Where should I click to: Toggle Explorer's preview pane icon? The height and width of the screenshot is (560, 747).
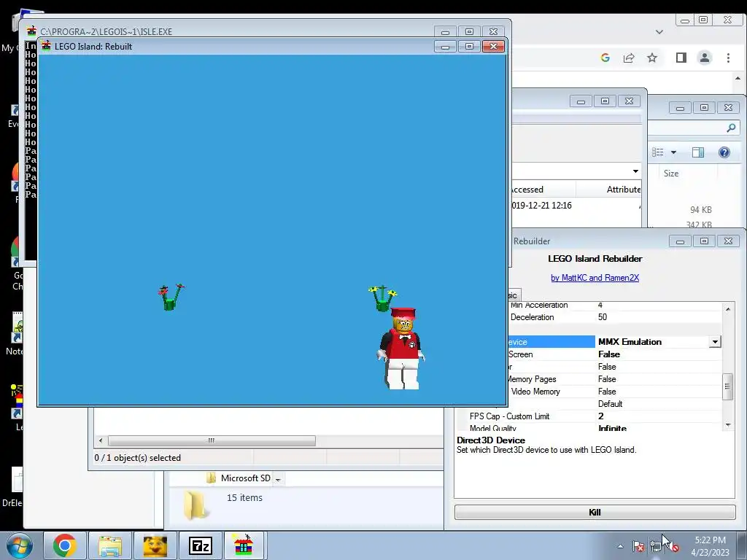coord(698,152)
